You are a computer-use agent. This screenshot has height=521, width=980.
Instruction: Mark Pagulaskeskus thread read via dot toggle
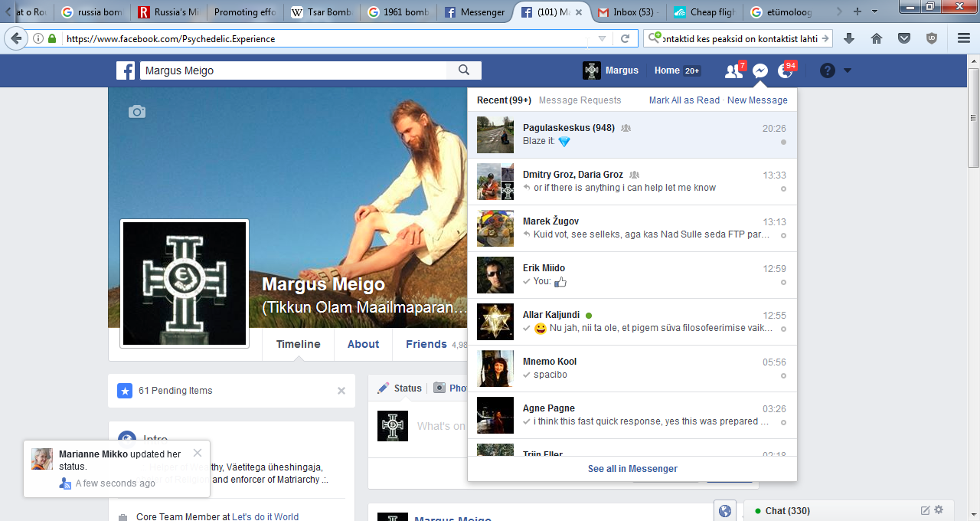783,142
